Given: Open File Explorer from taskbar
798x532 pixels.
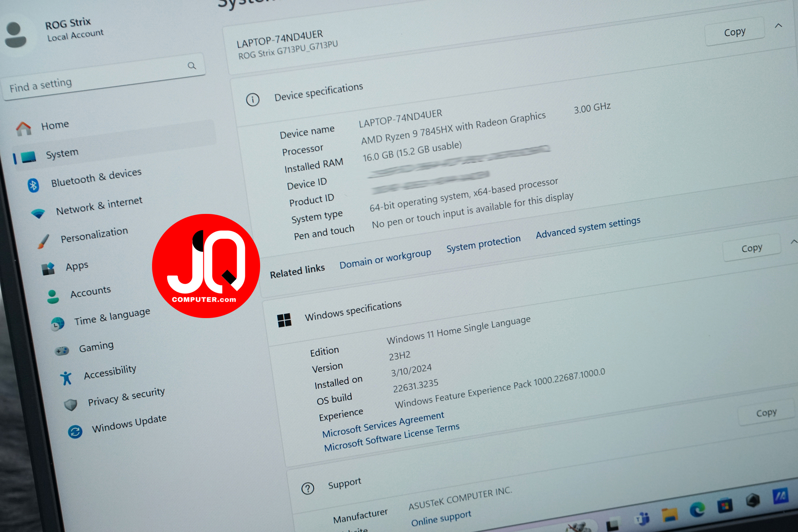Looking at the screenshot, I should point(670,514).
